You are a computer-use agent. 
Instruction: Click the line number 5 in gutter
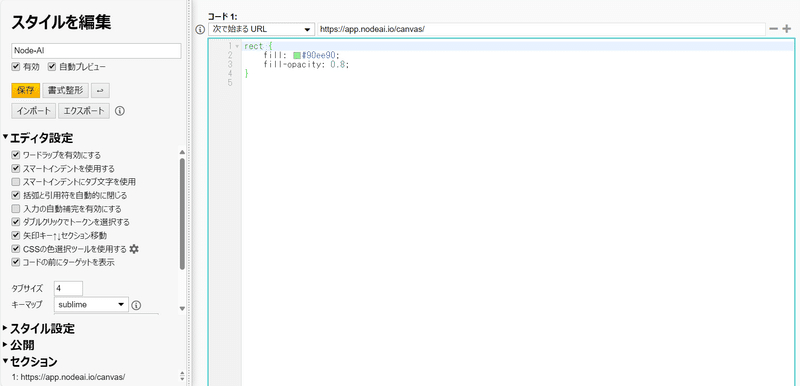(x=231, y=83)
